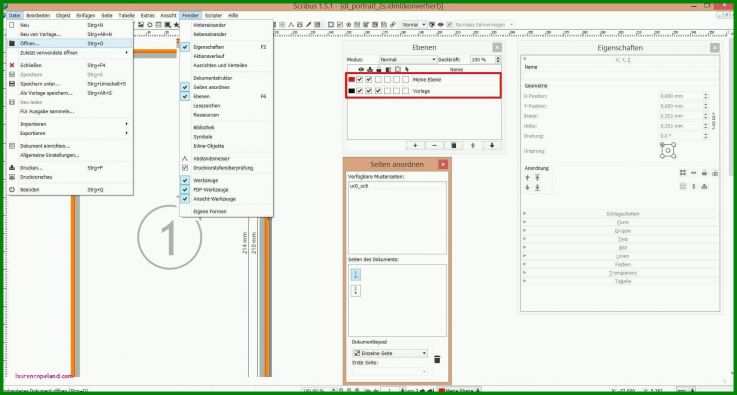
Task: Add a new layer with the plus button
Action: 415,146
